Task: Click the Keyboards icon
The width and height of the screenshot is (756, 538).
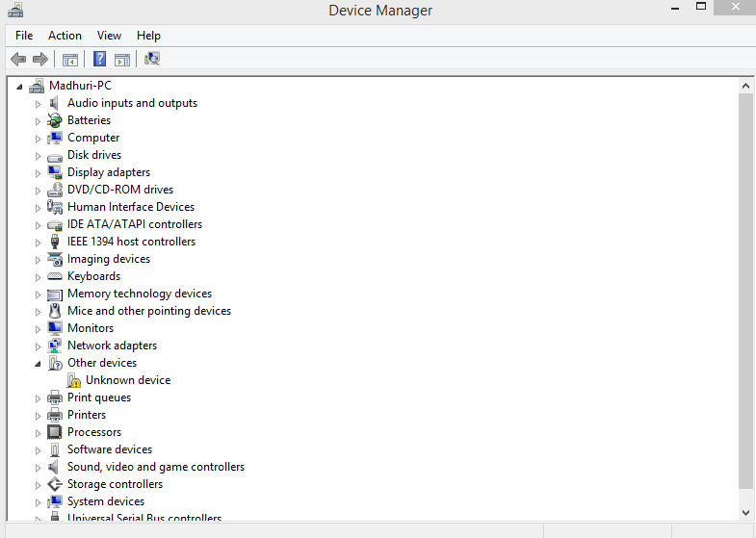Action: (x=55, y=276)
